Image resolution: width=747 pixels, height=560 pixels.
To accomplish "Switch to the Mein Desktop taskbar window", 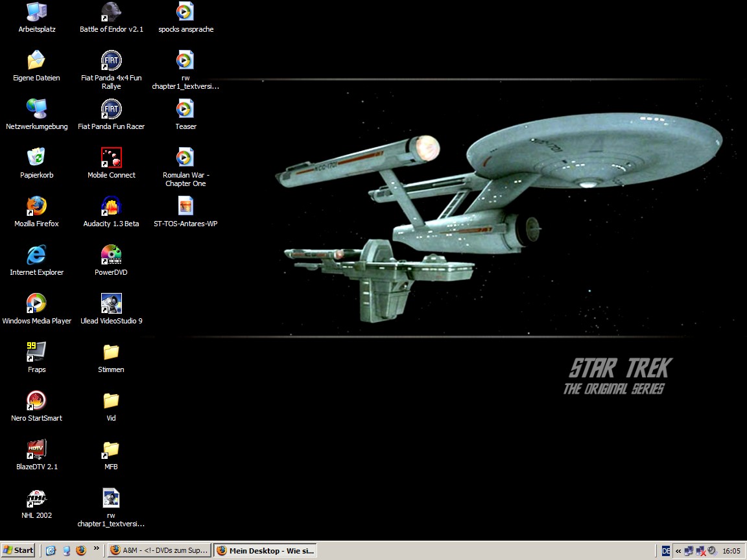I will tap(265, 551).
